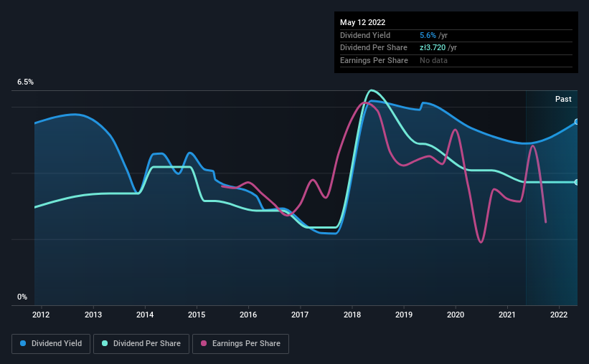Click the 5.6% dividend yield value in tooltip
This screenshot has width=589, height=364.
point(428,35)
